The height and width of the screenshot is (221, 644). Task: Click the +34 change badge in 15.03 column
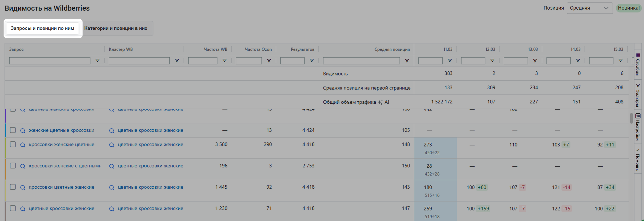610,188
